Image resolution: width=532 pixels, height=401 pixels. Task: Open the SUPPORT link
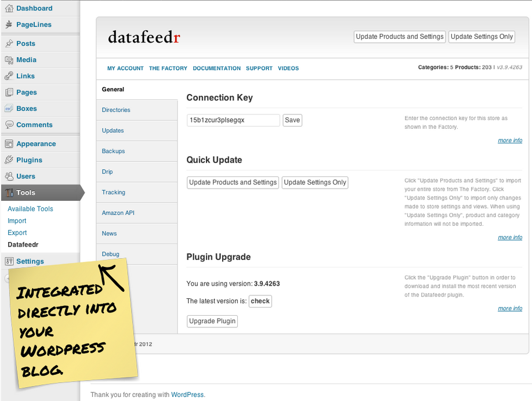(259, 68)
